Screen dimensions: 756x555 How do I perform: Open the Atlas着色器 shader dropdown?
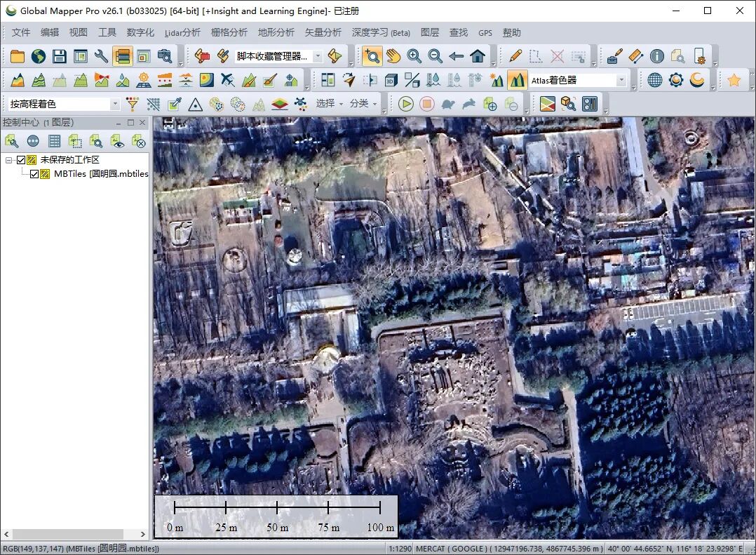click(x=578, y=80)
